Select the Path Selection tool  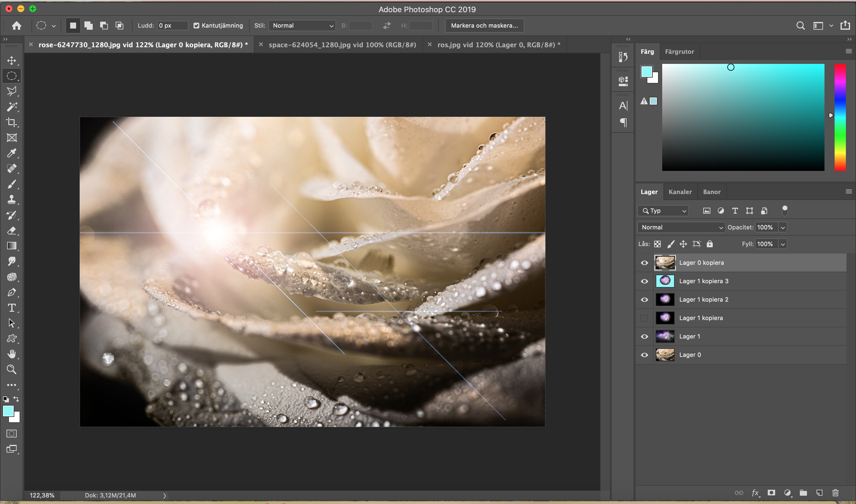point(12,323)
